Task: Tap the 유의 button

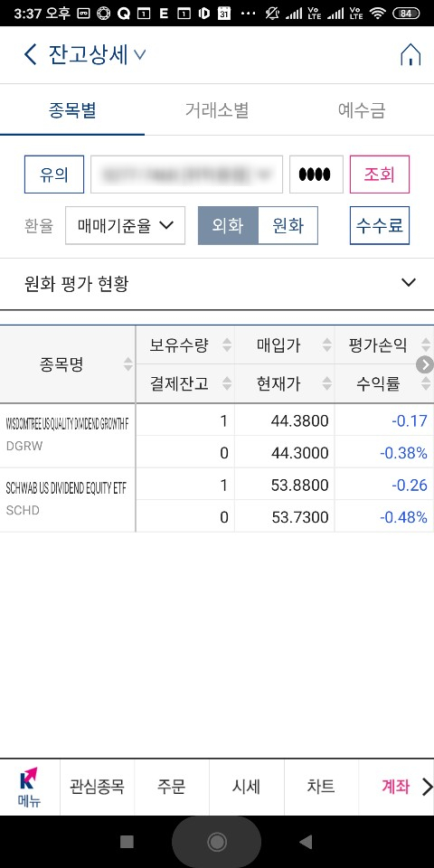Action: click(54, 175)
